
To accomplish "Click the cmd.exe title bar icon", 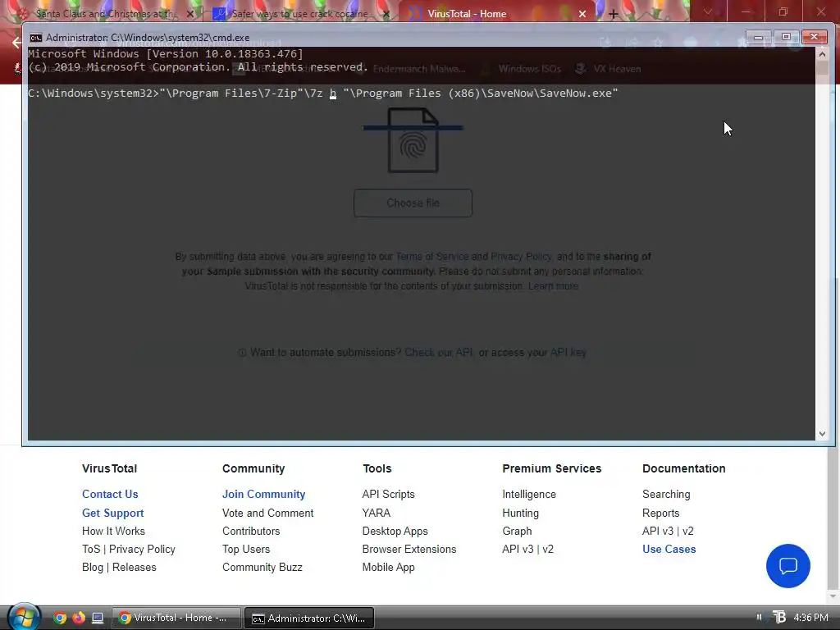I will (x=36, y=38).
